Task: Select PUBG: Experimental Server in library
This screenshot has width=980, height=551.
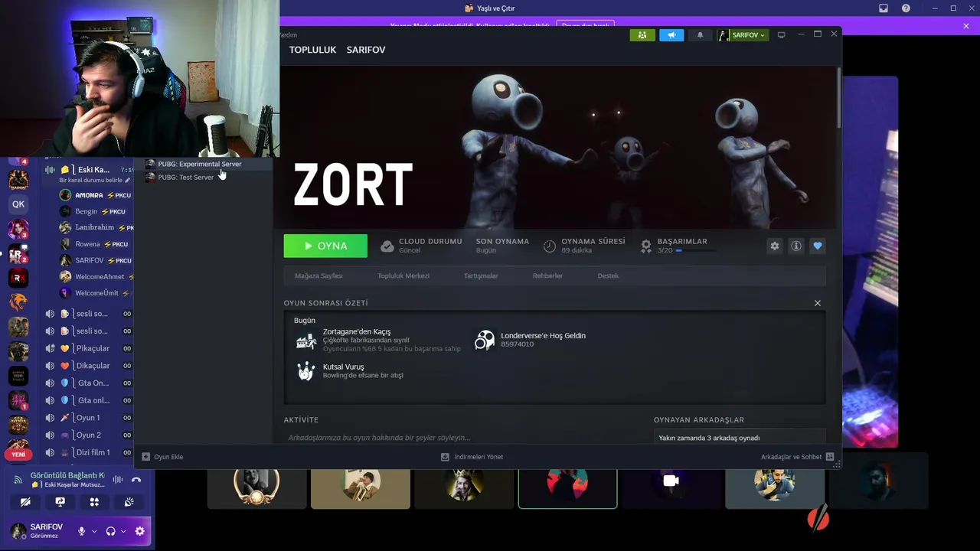Action: pos(201,164)
